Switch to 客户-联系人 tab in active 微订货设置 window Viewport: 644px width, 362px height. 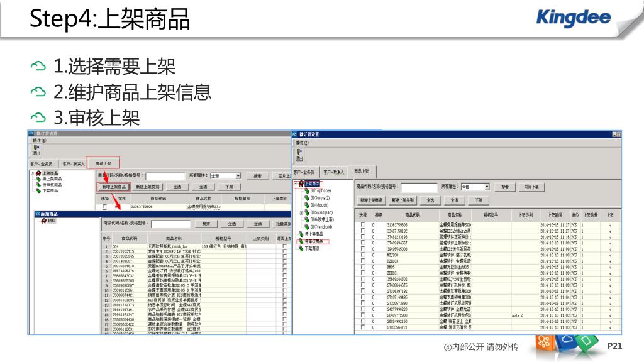coord(334,172)
